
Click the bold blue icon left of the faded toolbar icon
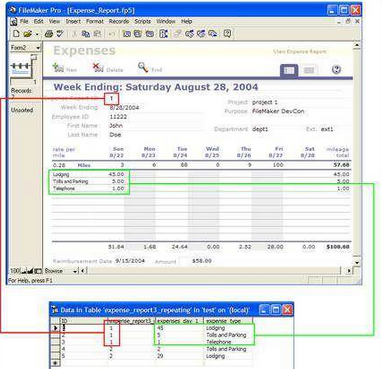(x=163, y=34)
